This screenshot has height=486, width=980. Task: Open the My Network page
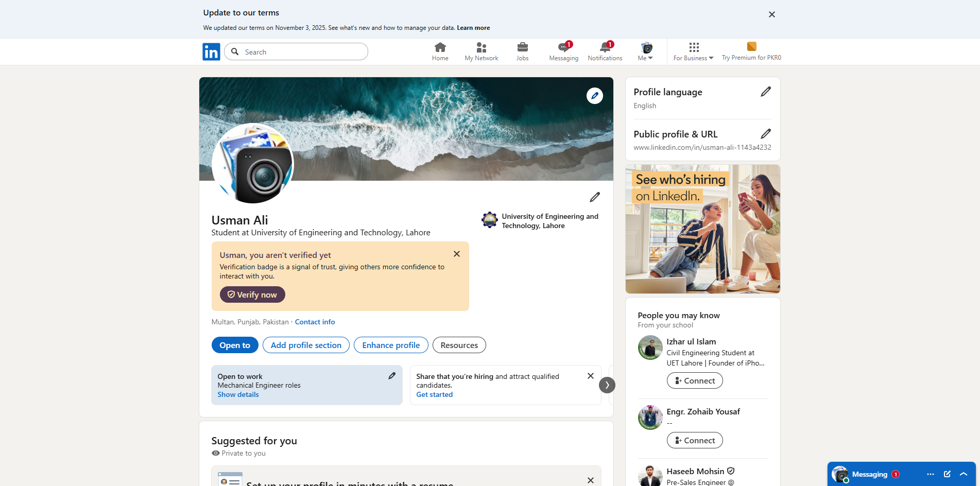click(481, 51)
